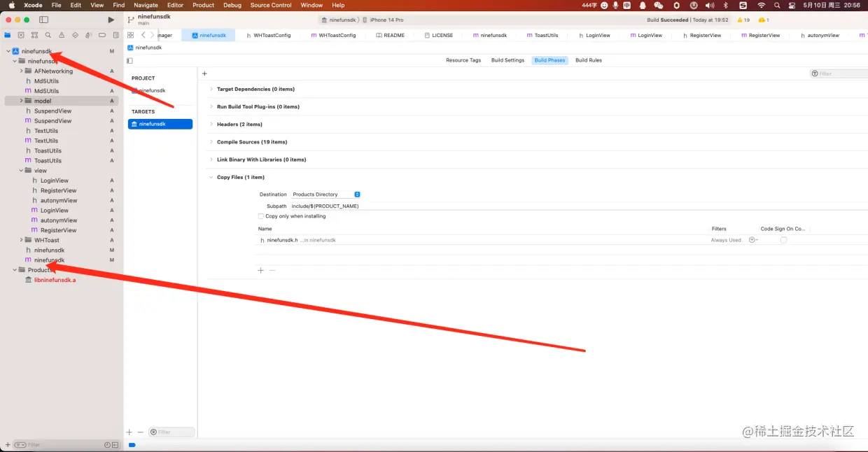Open macOS Spotlight search

(x=777, y=5)
